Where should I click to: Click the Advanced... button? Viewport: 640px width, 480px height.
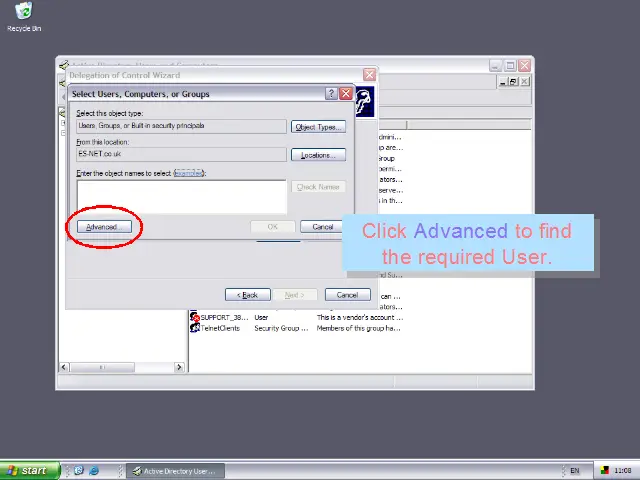coord(103,227)
